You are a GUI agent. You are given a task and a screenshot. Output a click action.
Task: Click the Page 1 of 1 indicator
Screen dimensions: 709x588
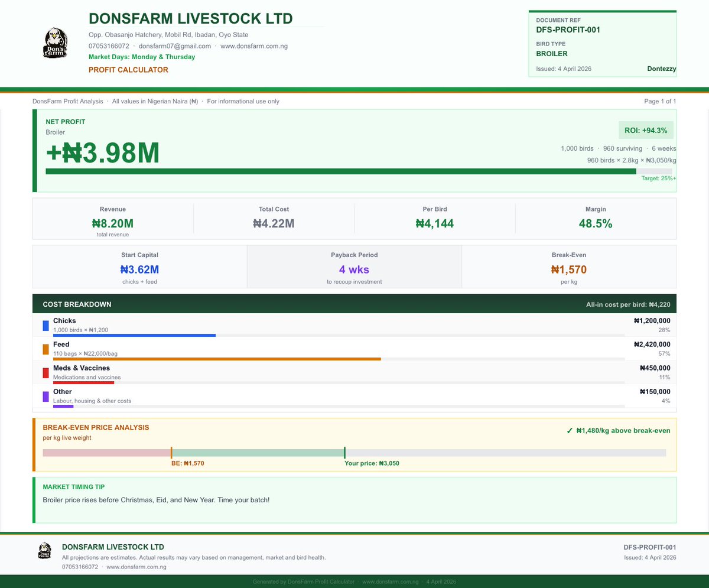660,101
